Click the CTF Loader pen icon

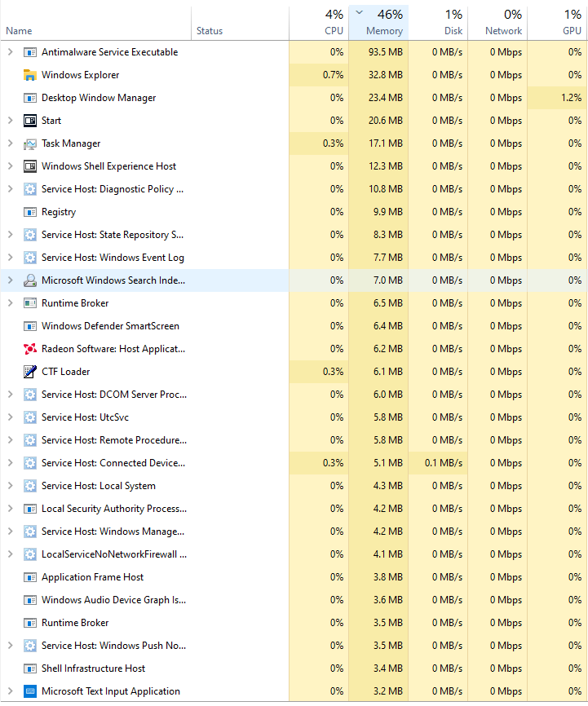tap(29, 372)
